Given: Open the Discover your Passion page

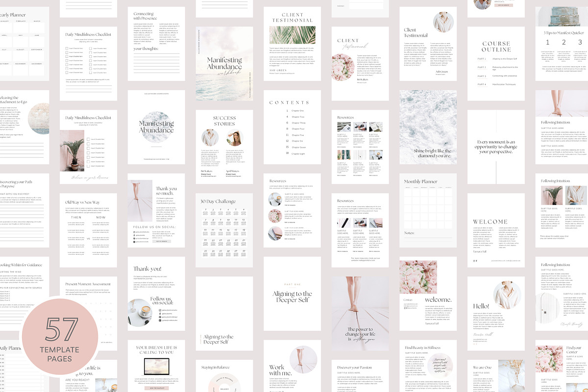Looking at the screenshot, I should 360,376.
